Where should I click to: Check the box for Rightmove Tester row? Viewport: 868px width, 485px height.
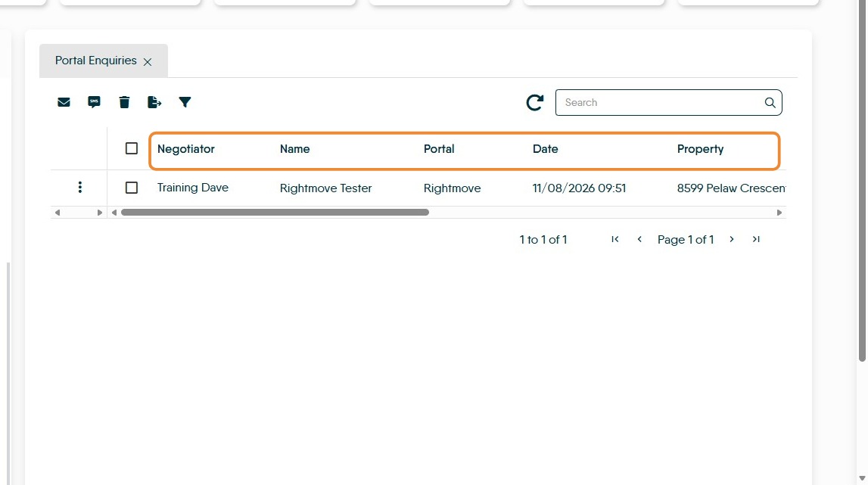(131, 188)
